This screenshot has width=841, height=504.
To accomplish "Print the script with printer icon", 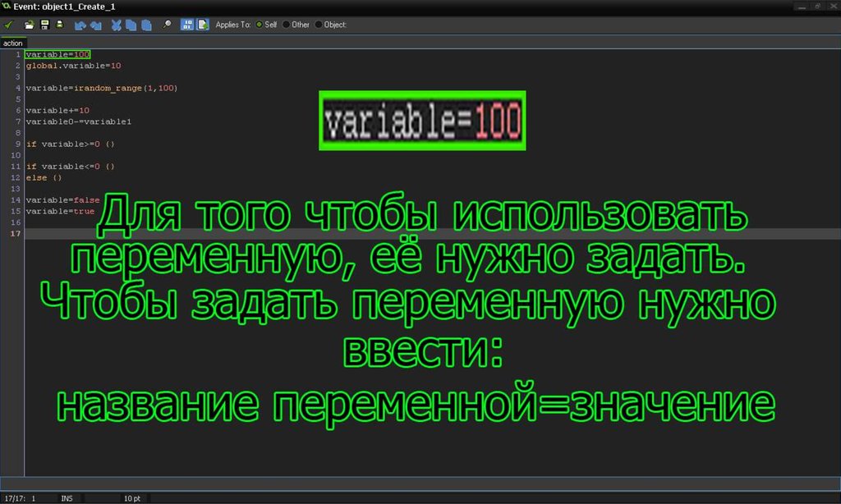I will coord(59,25).
